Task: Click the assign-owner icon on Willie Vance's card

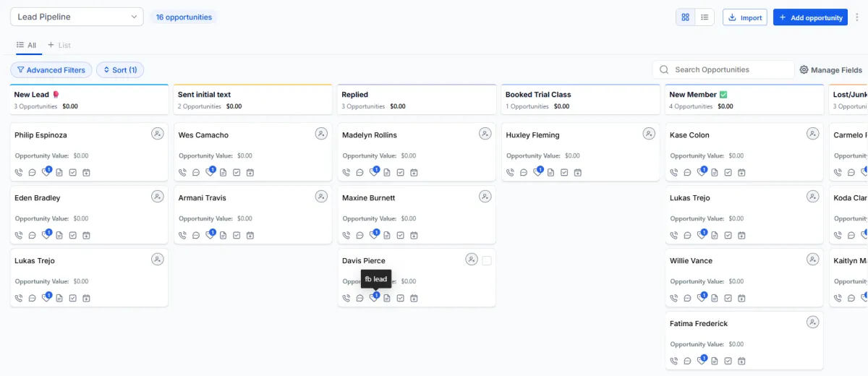Action: pyautogui.click(x=813, y=260)
